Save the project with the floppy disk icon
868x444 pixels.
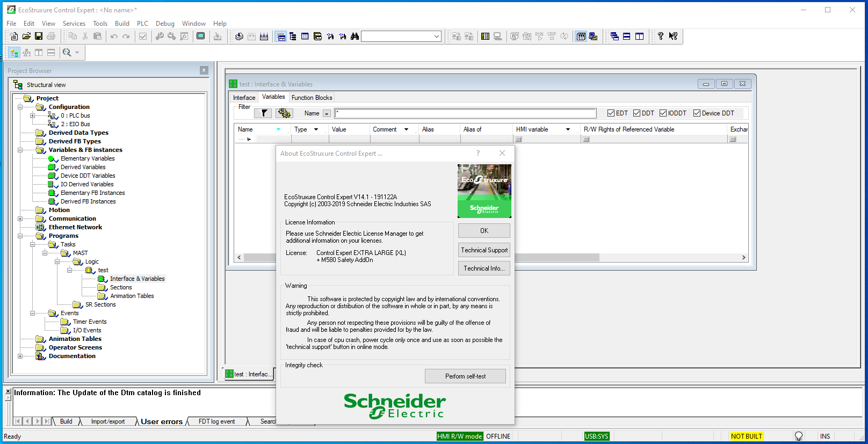pyautogui.click(x=39, y=36)
